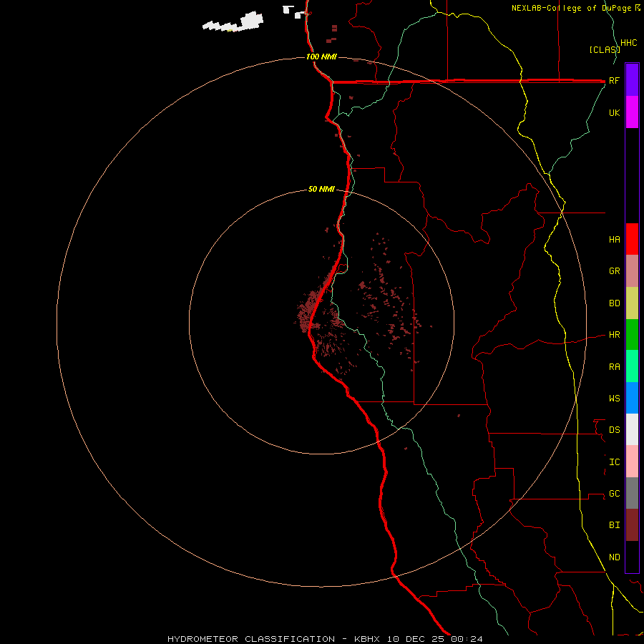Click the BD yellow legend swatch
Viewport: 644px width, 644px height.
[x=632, y=303]
